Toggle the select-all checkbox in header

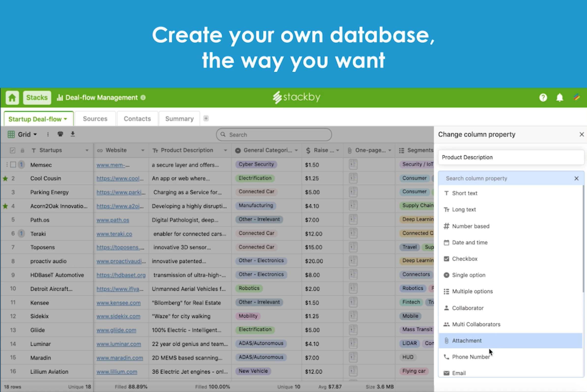(x=13, y=150)
